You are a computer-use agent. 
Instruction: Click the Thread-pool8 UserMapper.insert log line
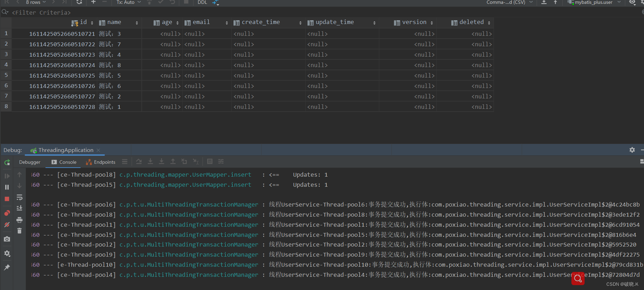click(x=179, y=175)
